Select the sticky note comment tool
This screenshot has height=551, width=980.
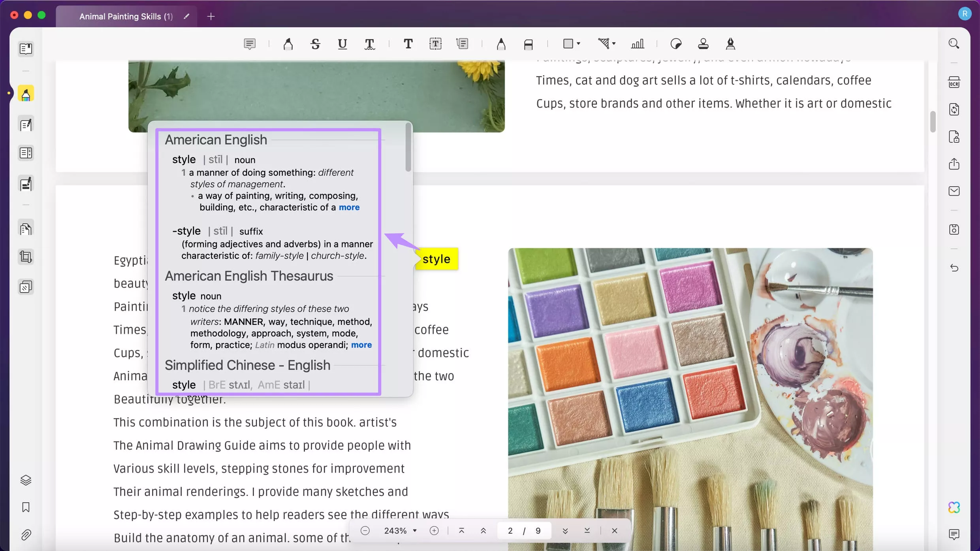(x=250, y=44)
